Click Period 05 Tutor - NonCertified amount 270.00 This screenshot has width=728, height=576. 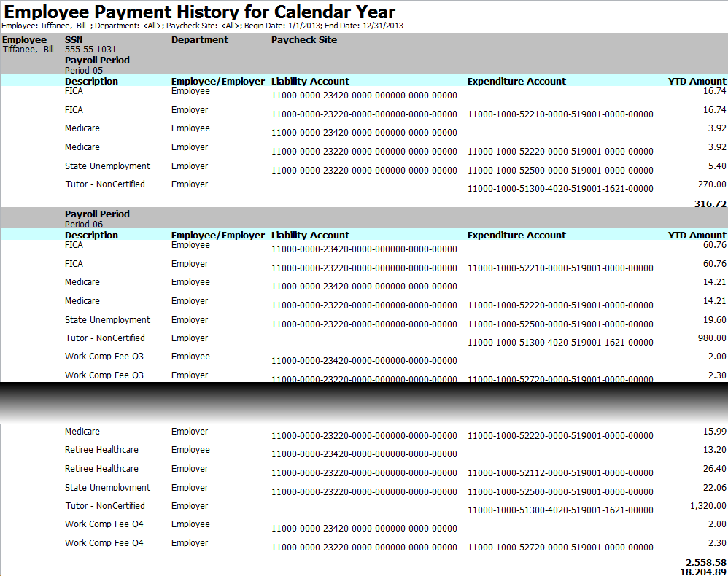click(x=712, y=184)
